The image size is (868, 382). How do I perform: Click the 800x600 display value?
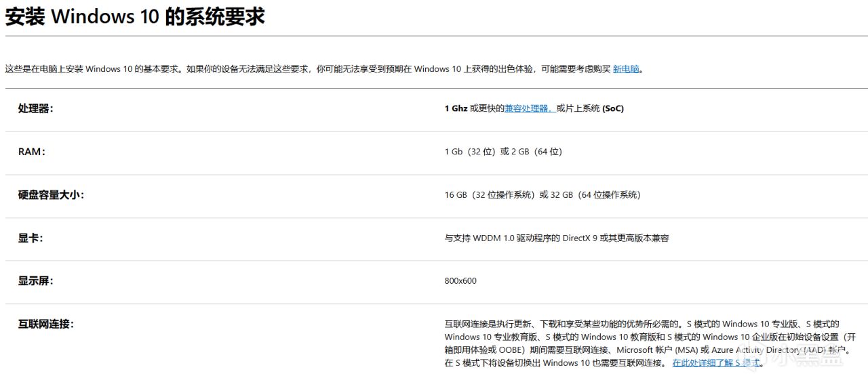(x=460, y=281)
